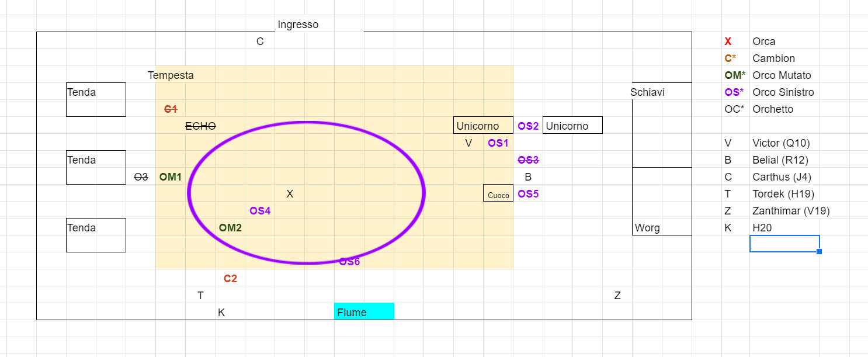Viewport: 868px width, 357px height.
Task: Click the fill handle of selected cell
Action: point(820,252)
